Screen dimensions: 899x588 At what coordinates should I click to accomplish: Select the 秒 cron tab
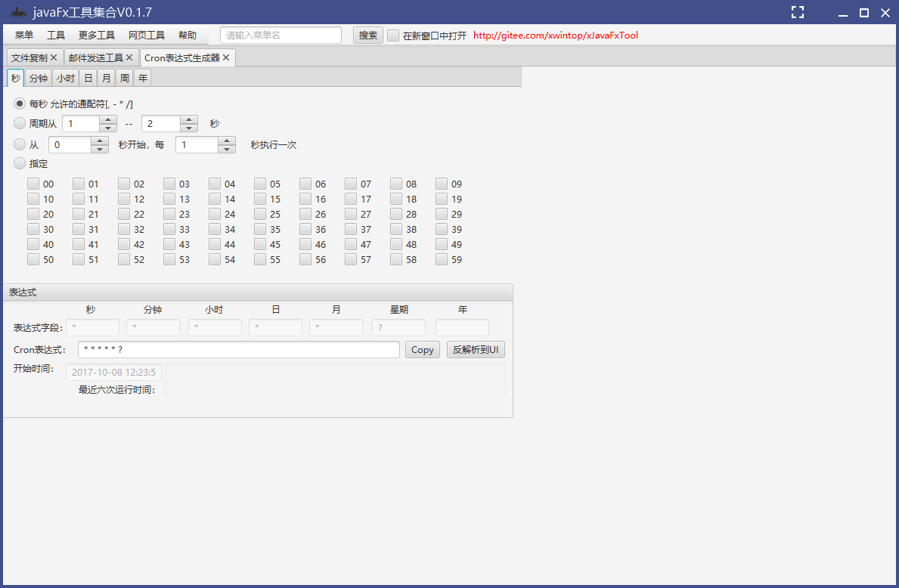coord(15,78)
